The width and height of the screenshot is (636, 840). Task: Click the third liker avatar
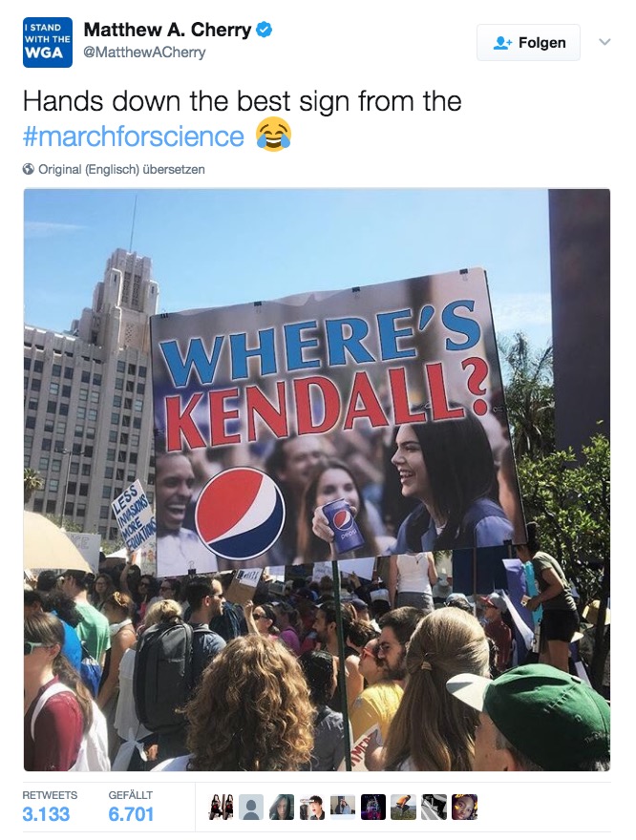click(x=282, y=808)
